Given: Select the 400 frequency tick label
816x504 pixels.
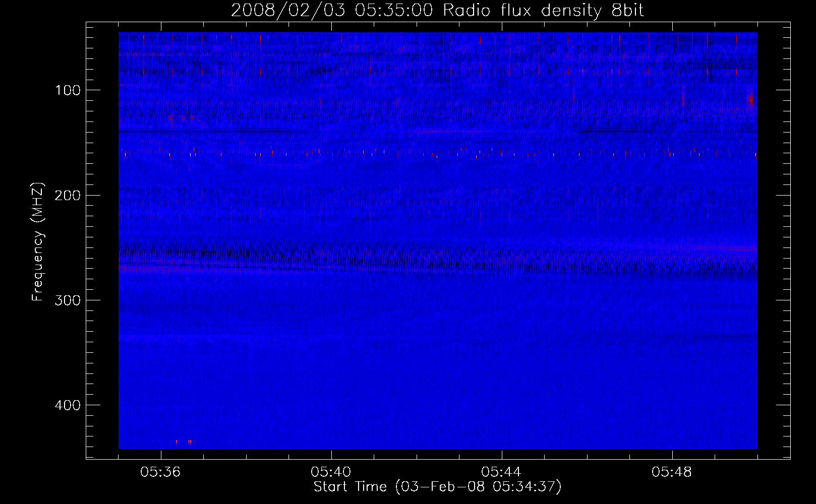Looking at the screenshot, I should tap(68, 405).
